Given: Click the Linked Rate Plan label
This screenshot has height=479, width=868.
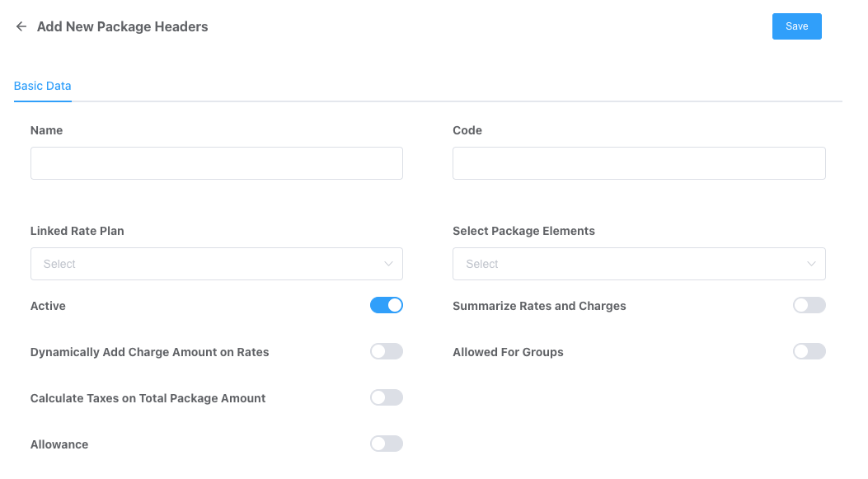Looking at the screenshot, I should 77,231.
